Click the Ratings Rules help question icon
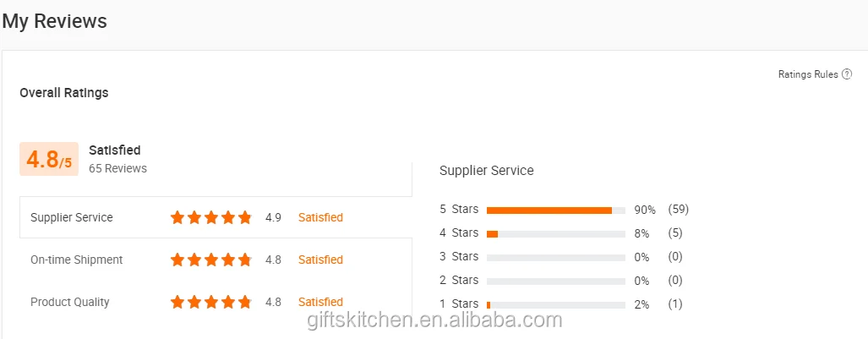The width and height of the screenshot is (868, 339). tap(847, 74)
